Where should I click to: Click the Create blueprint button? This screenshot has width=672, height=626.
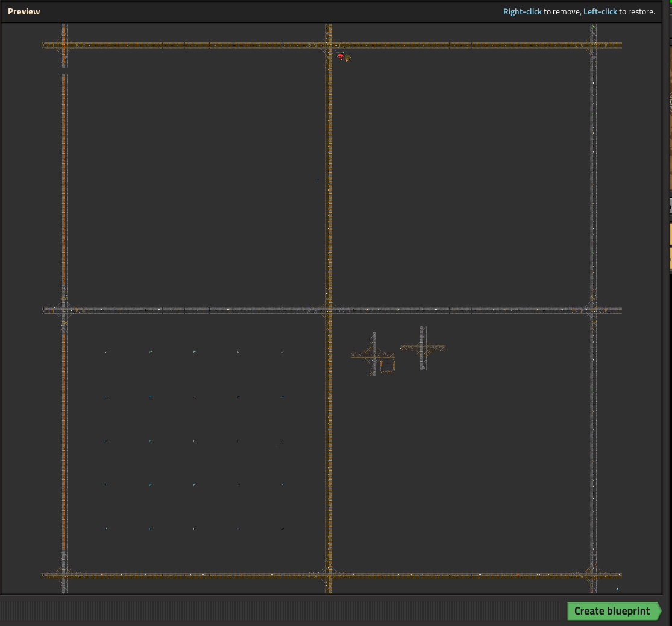(x=612, y=611)
